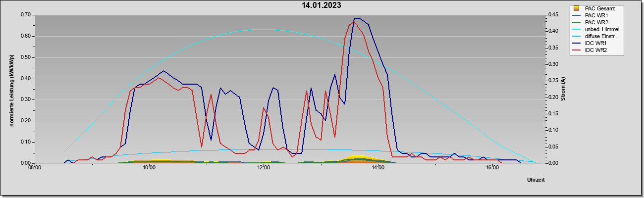The width and height of the screenshot is (644, 198).
Task: Click the dark blue IDC WR1 peak
Action: click(x=357, y=18)
